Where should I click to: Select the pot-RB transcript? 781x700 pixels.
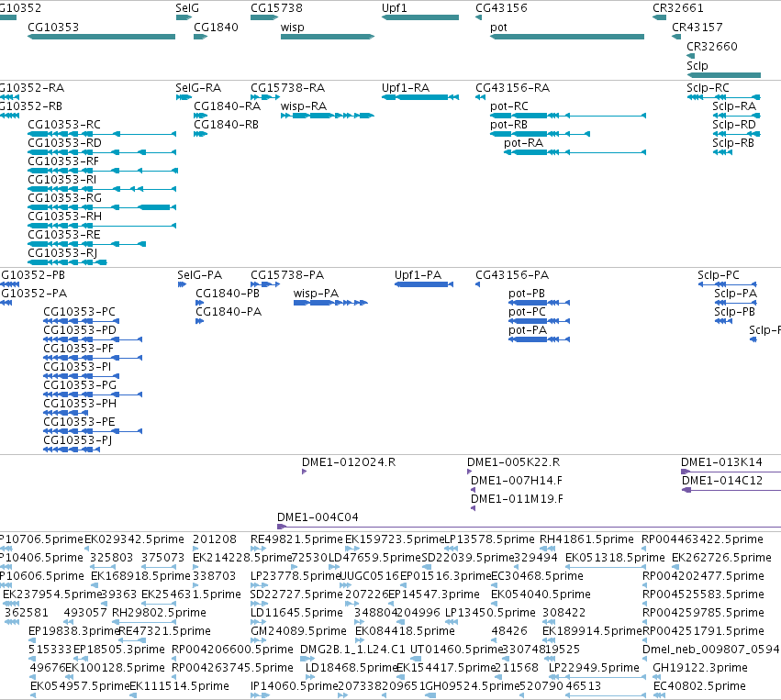[540, 134]
